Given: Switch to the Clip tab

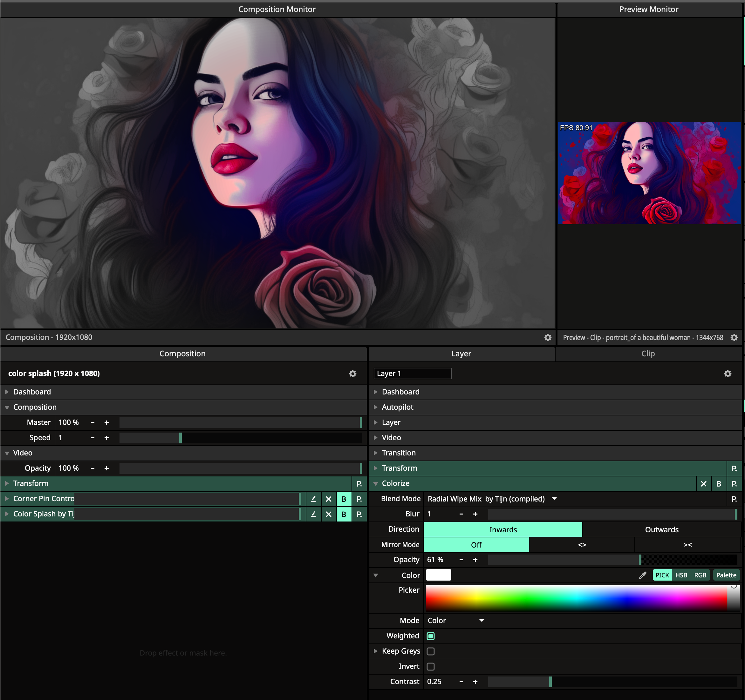Looking at the screenshot, I should pos(648,353).
